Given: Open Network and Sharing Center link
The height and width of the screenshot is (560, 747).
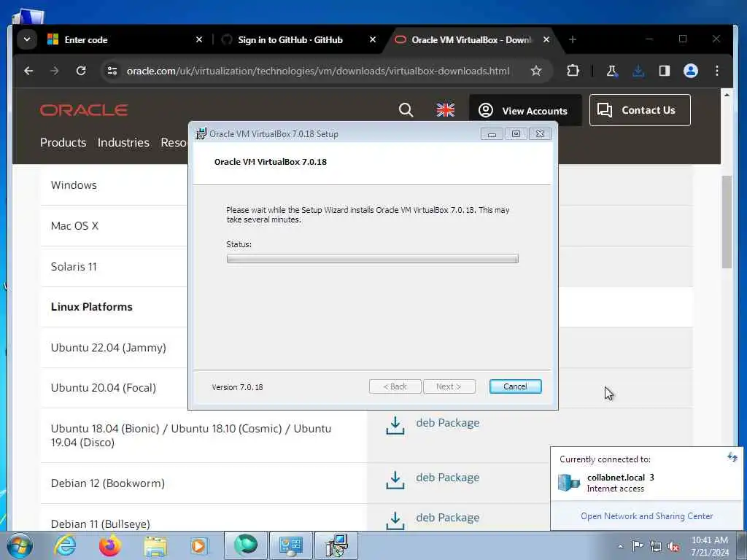Looking at the screenshot, I should [646, 516].
